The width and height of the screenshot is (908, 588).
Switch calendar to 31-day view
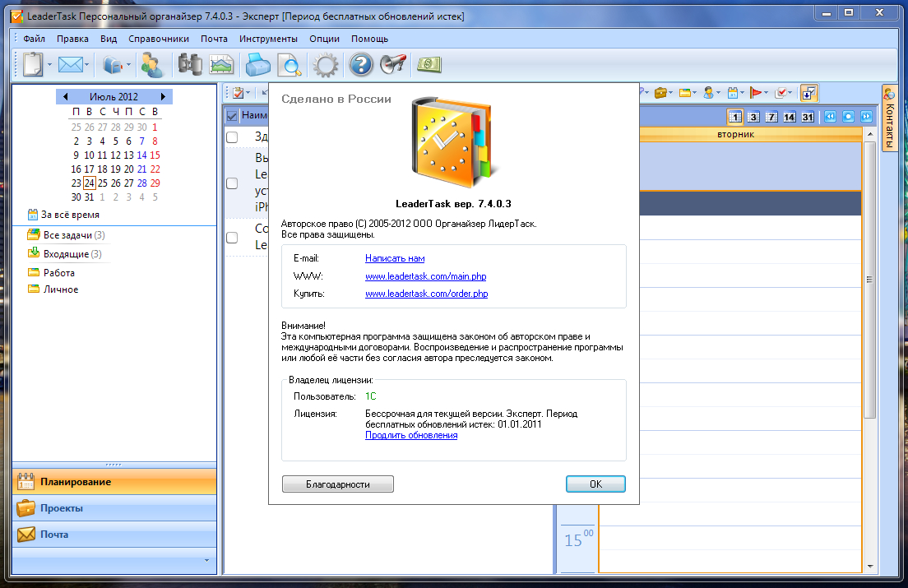[x=808, y=117]
